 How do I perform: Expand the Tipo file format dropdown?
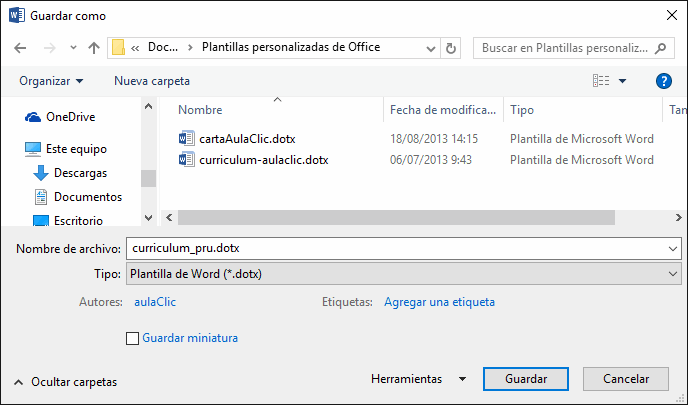point(669,273)
